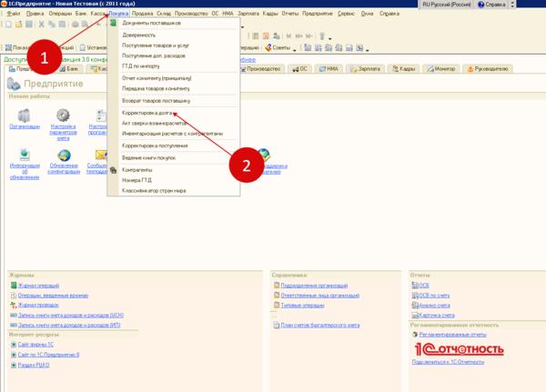Select Классификатор стран мира menu item
This screenshot has width=546, height=392.
coord(179,190)
